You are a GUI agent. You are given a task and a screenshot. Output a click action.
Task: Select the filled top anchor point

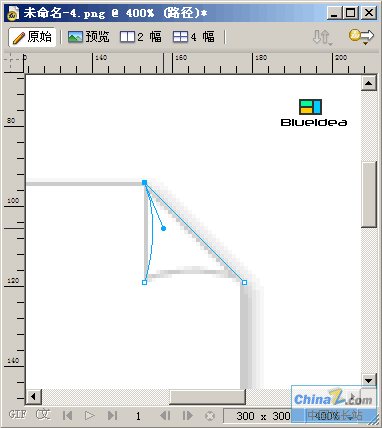(x=144, y=182)
